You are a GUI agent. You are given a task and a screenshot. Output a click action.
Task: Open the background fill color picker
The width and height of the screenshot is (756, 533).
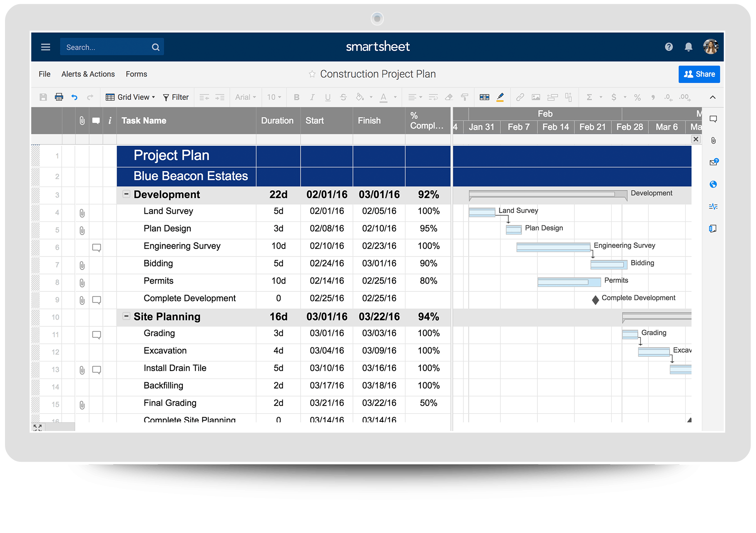pos(360,97)
